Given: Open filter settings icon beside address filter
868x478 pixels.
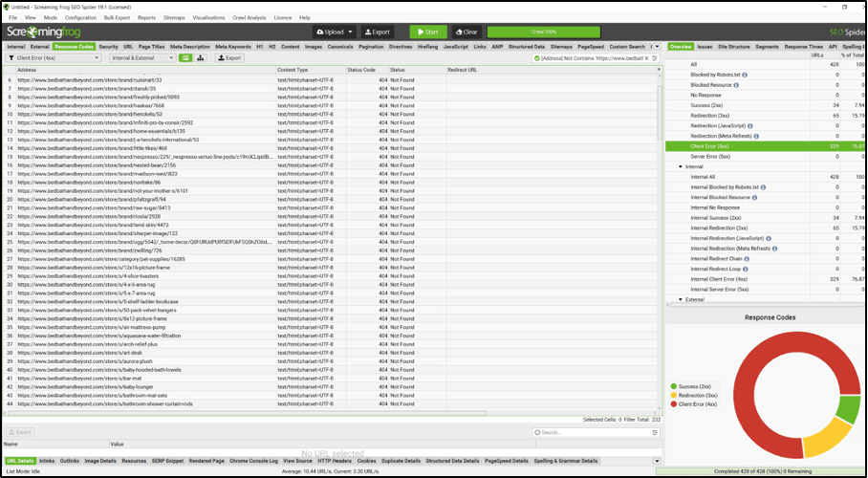Looking at the screenshot, I should click(657, 58).
